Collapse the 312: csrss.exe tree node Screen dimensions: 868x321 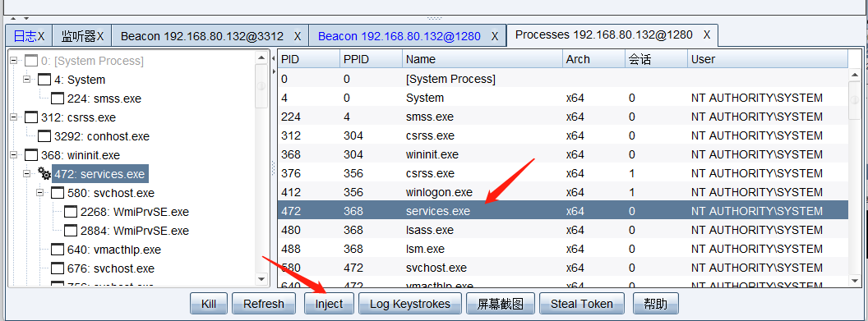click(14, 117)
